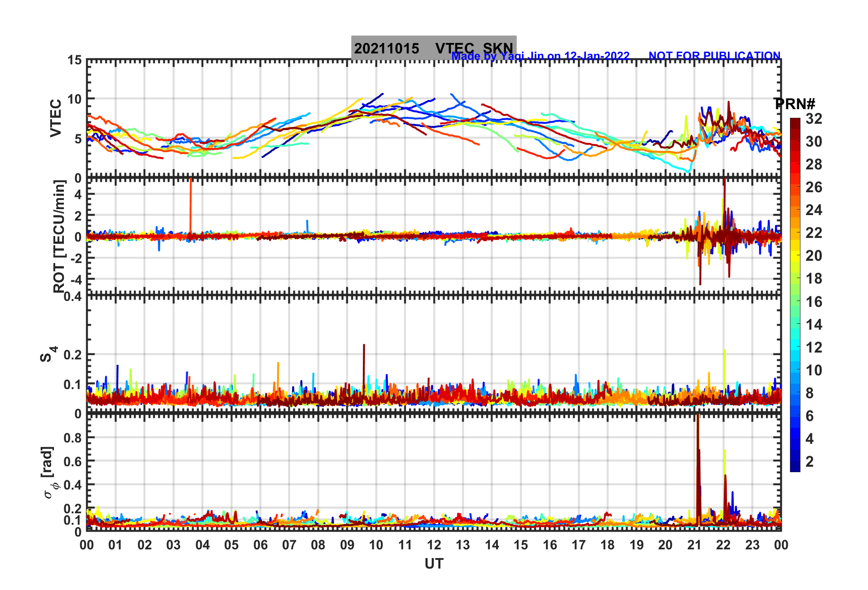Click the 12 hour tick label on the UT axis

pyautogui.click(x=434, y=545)
